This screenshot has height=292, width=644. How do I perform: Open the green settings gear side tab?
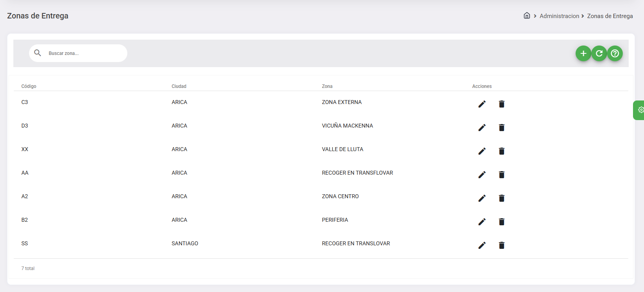640,110
